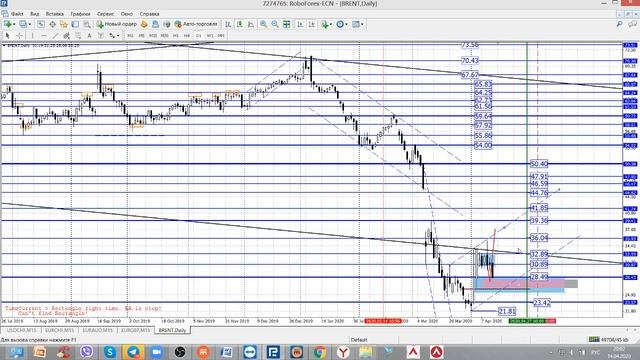Open the Strategy Tester
Screen dimensions: 640x360
tap(87, 24)
